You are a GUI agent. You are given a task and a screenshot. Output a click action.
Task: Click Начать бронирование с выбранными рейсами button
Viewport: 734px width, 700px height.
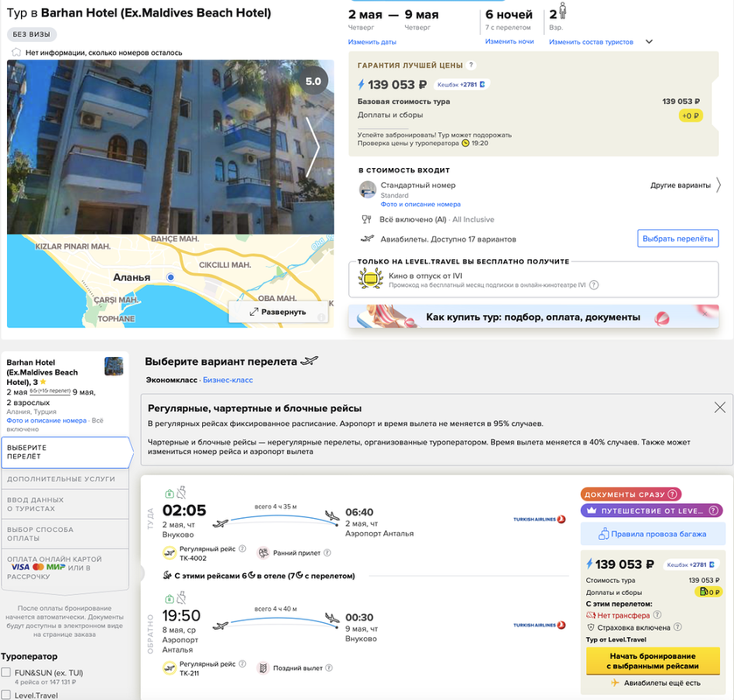click(x=653, y=661)
